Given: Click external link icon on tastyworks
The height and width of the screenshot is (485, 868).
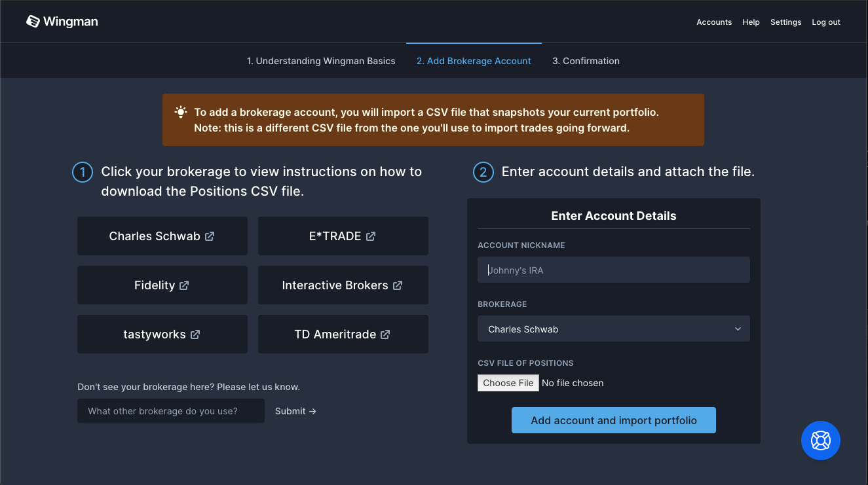Looking at the screenshot, I should [195, 334].
